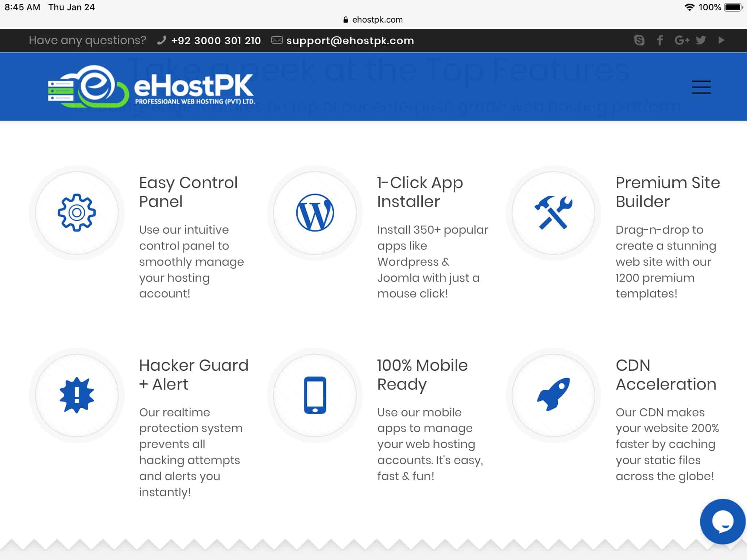Click the Hacker Guard alert badge icon
Viewport: 747px width, 560px height.
[x=76, y=395]
